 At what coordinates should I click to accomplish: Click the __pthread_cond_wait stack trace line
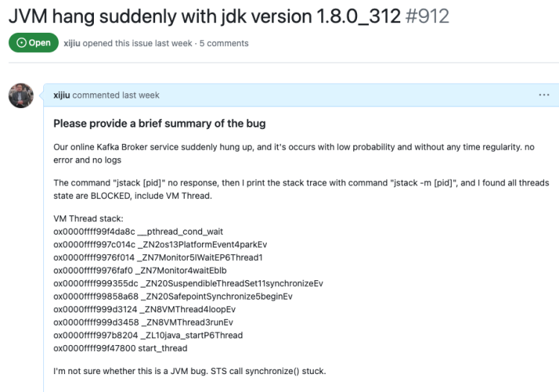[x=138, y=232]
